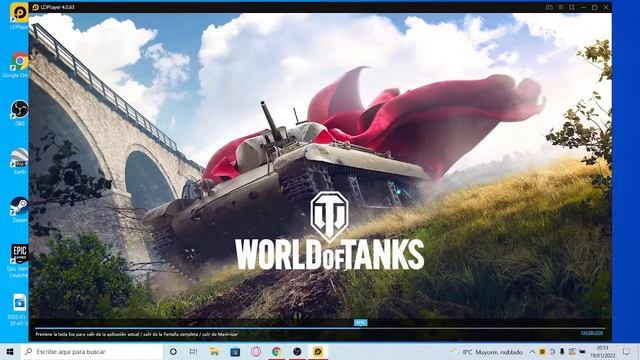
Task: Open weather widget showing 8°C
Action: 487,351
